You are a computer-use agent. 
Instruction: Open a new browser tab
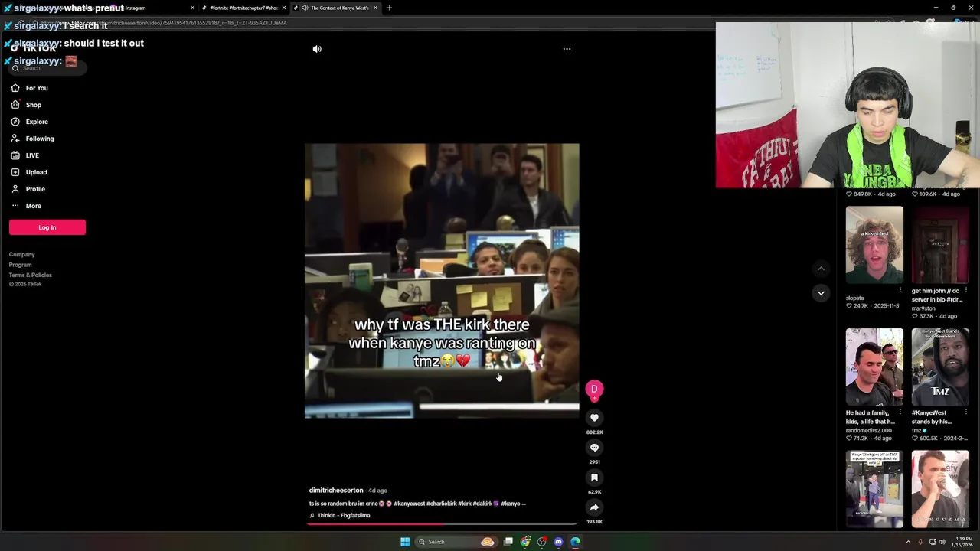(x=389, y=8)
